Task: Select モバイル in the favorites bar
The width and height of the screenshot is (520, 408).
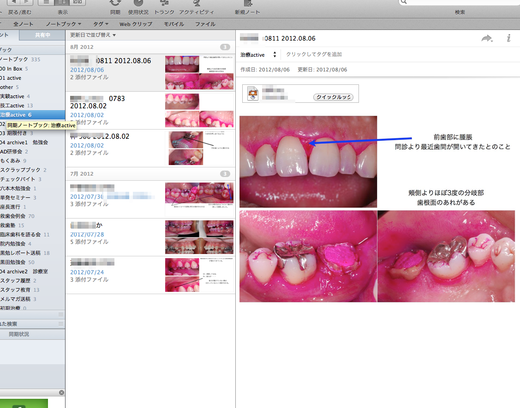Action: 174,24
